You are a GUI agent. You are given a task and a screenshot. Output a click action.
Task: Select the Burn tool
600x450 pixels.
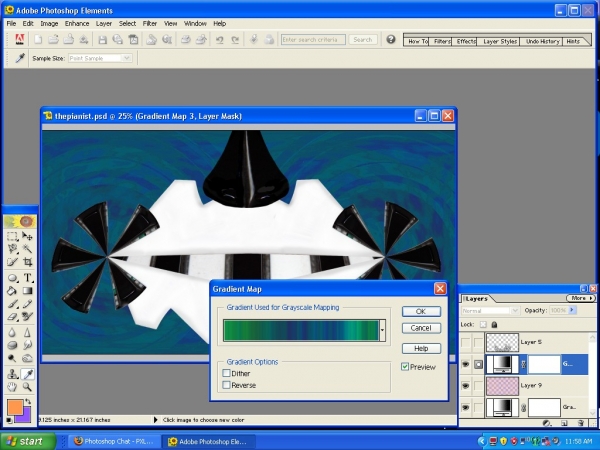(27, 358)
